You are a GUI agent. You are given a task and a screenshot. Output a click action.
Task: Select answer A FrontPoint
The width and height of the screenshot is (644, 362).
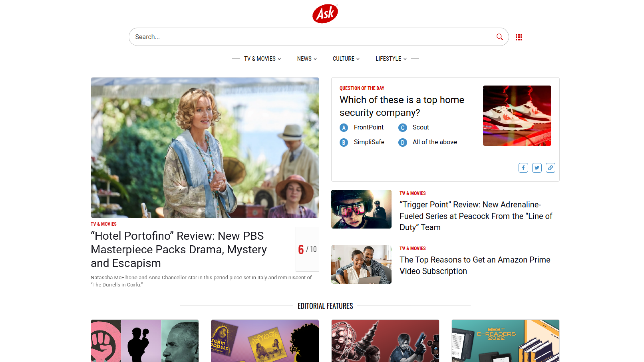[362, 128]
